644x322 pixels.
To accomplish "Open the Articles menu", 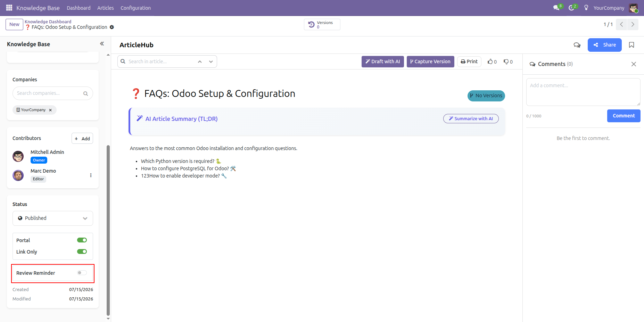I will pyautogui.click(x=105, y=8).
